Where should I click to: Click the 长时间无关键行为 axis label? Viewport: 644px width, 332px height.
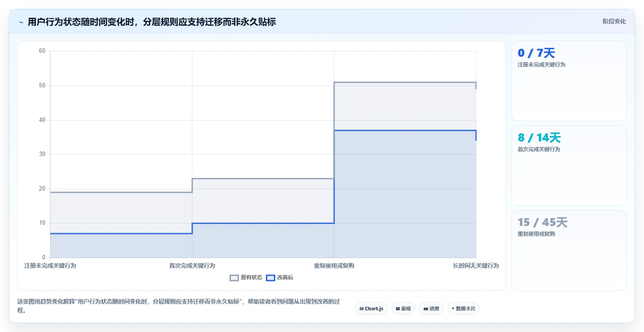coord(476,266)
